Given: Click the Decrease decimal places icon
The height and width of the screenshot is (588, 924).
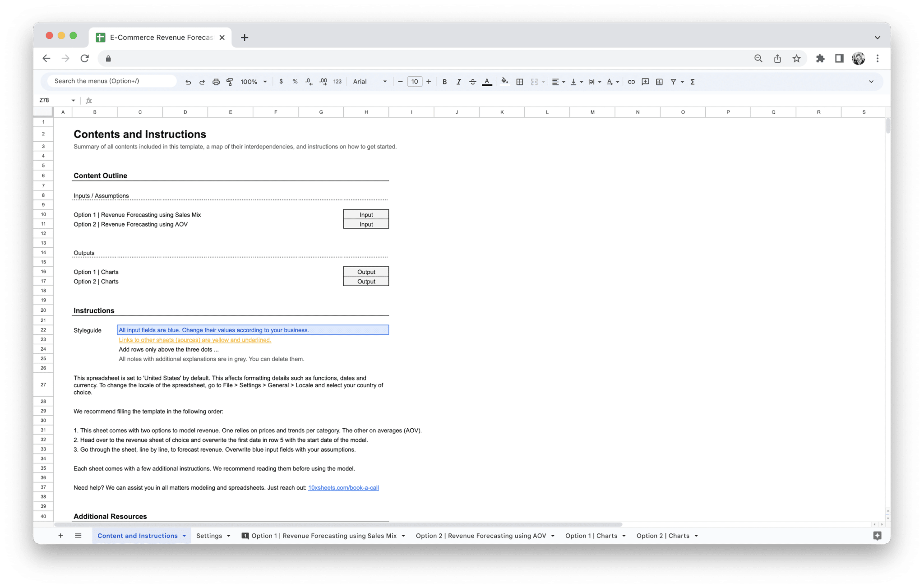Looking at the screenshot, I should point(309,82).
